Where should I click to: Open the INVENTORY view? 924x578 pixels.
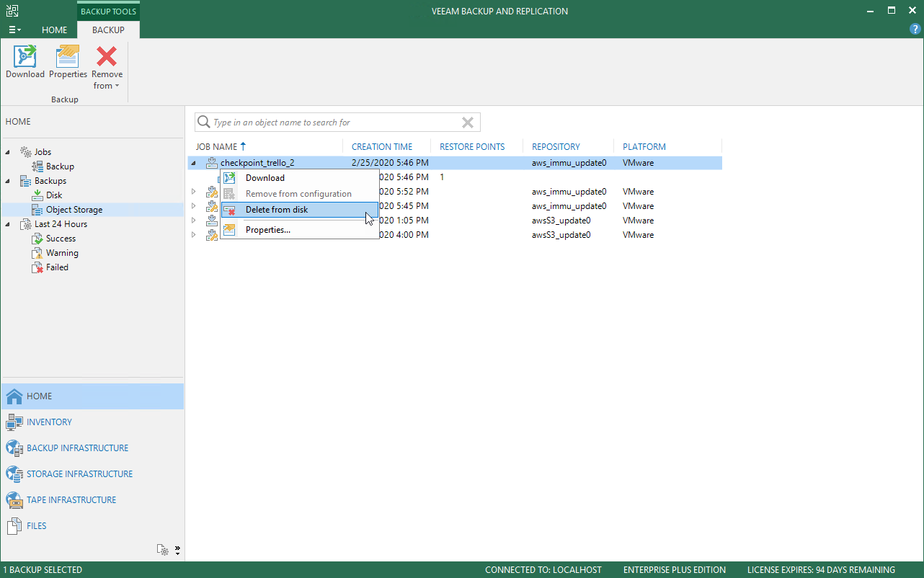(92, 422)
